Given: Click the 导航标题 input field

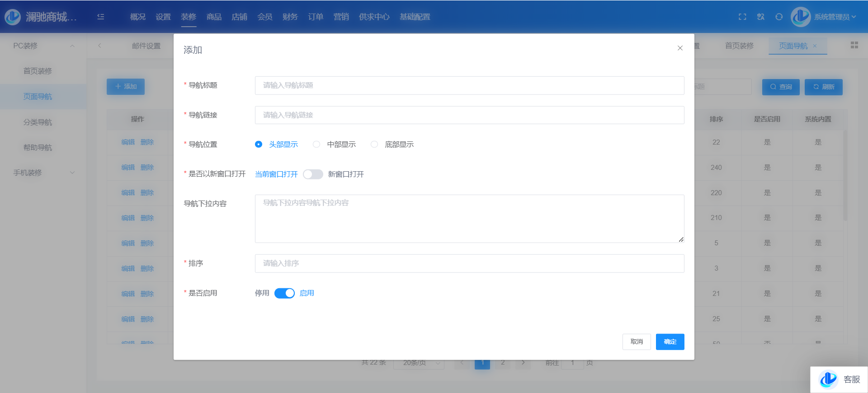Looking at the screenshot, I should click(469, 85).
